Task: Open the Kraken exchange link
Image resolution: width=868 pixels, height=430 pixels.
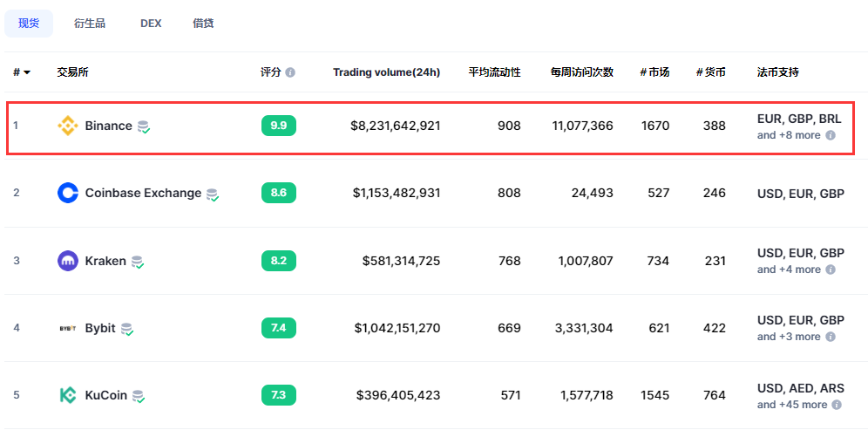Action: coord(105,261)
